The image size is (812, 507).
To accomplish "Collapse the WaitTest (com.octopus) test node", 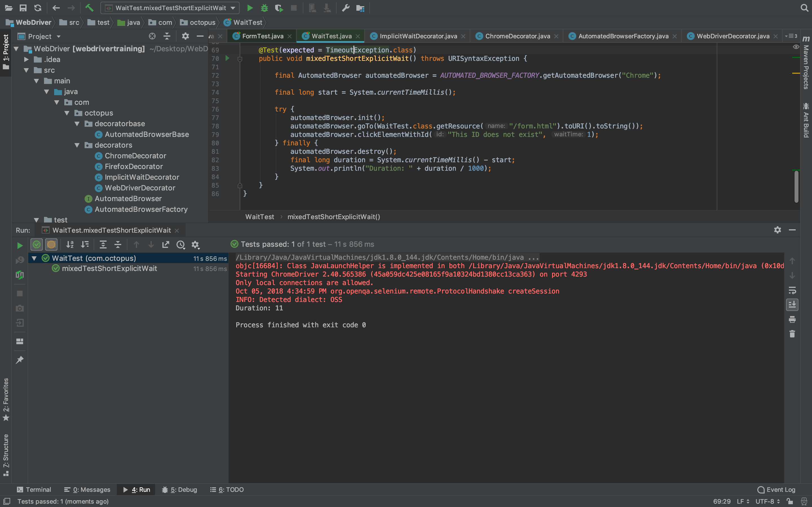I will tap(34, 258).
